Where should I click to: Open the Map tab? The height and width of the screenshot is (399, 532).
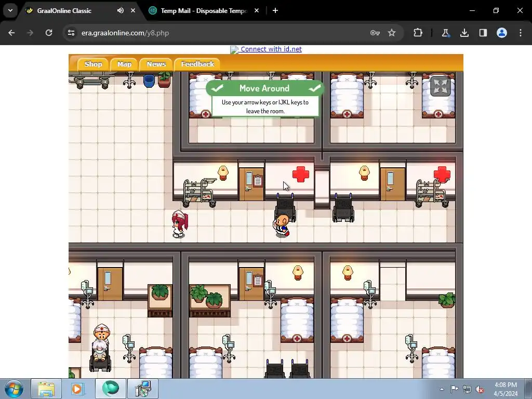[124, 64]
